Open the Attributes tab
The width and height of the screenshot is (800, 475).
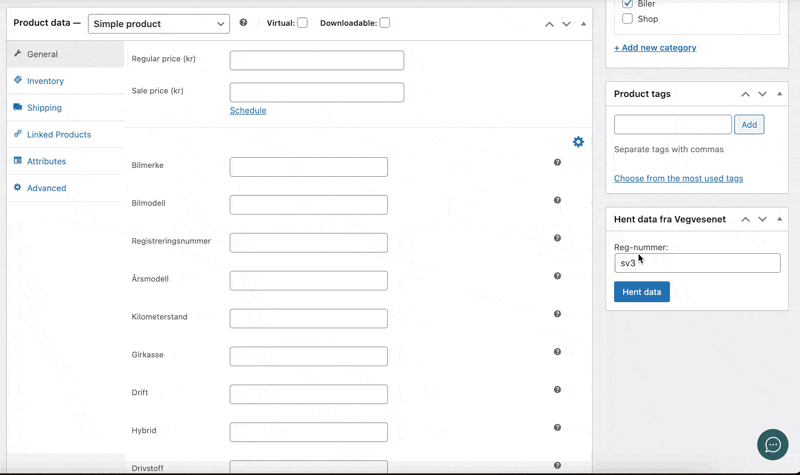pyautogui.click(x=66, y=161)
